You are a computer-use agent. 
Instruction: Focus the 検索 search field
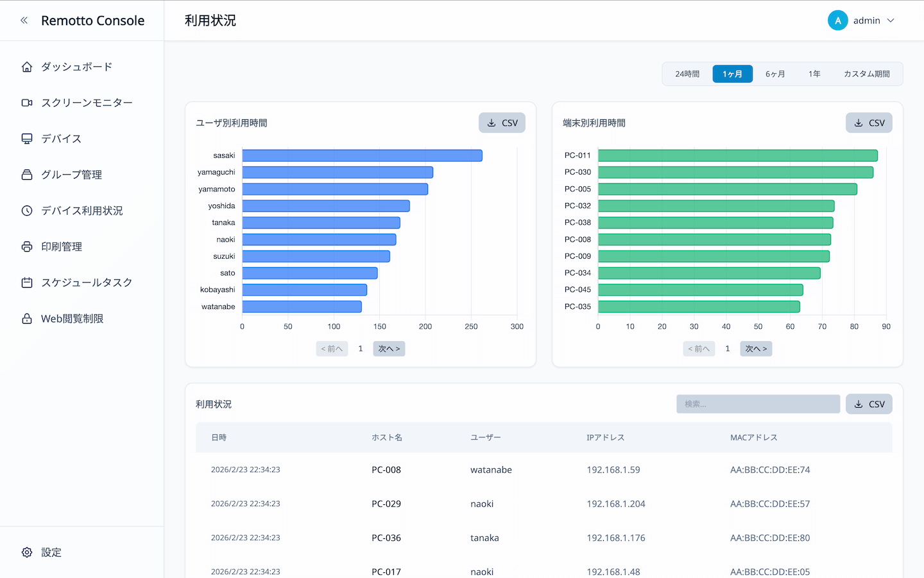tap(758, 404)
